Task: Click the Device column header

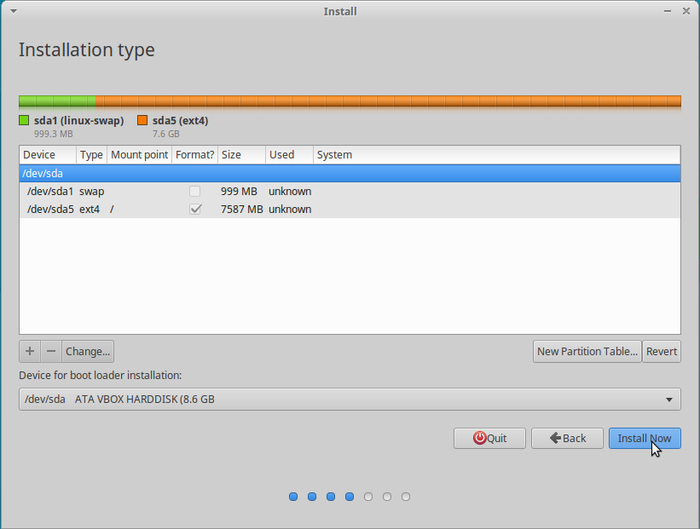Action: point(48,155)
